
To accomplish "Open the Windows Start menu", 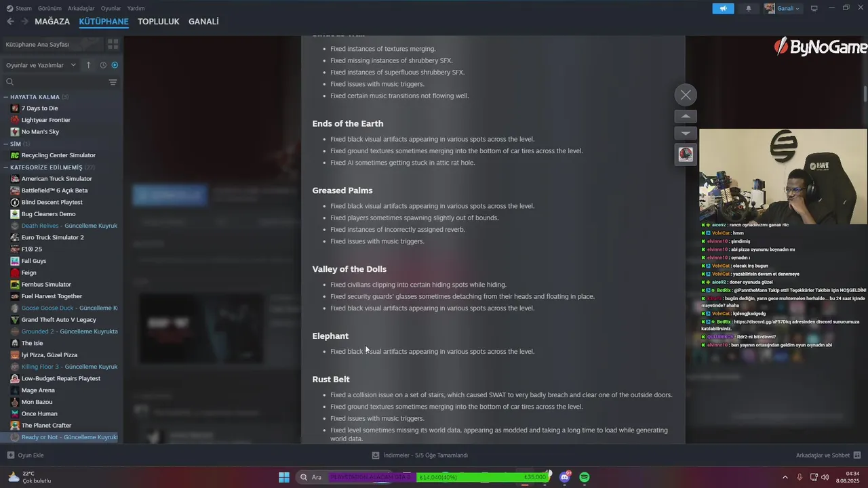I will (x=284, y=477).
